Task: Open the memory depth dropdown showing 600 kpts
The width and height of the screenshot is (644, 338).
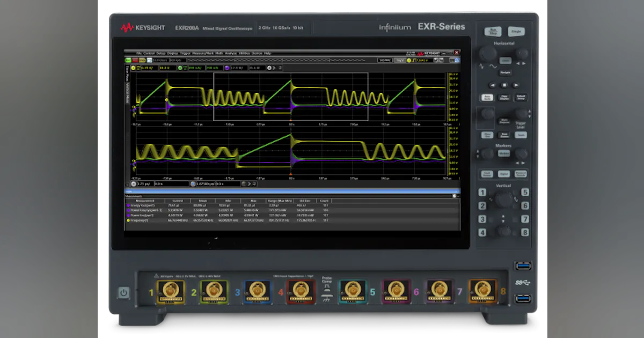Action: pyautogui.click(x=174, y=60)
